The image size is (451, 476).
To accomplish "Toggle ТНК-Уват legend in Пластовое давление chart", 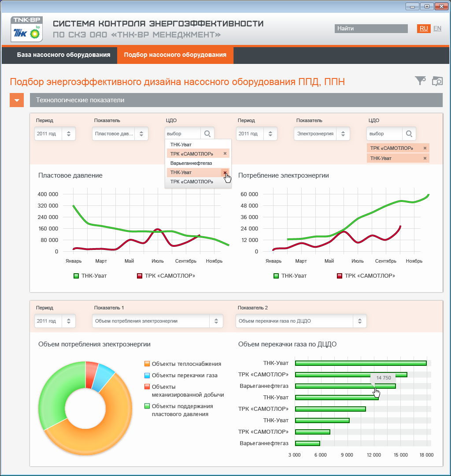I will point(90,275).
